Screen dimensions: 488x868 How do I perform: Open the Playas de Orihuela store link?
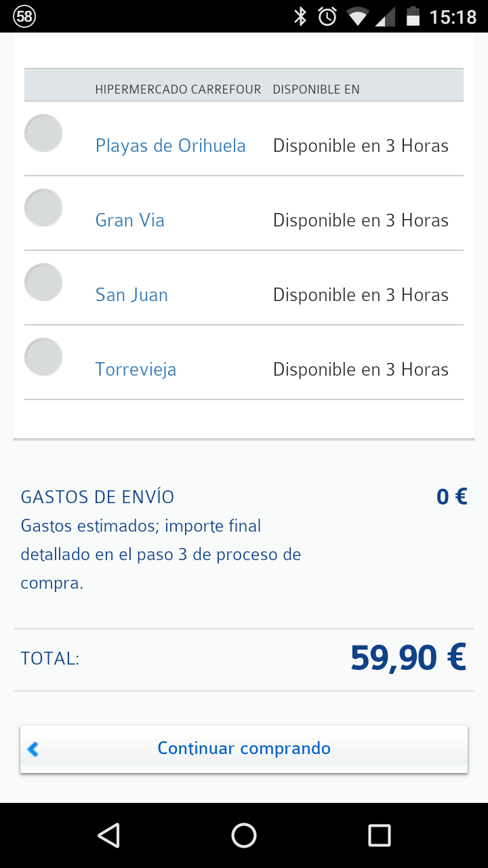pos(170,146)
